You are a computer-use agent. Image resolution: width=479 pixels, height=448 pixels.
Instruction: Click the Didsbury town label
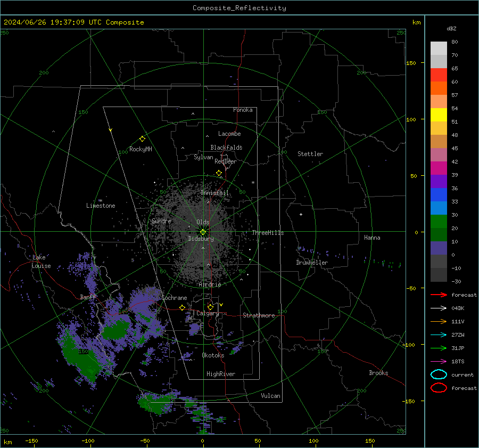pos(201,239)
